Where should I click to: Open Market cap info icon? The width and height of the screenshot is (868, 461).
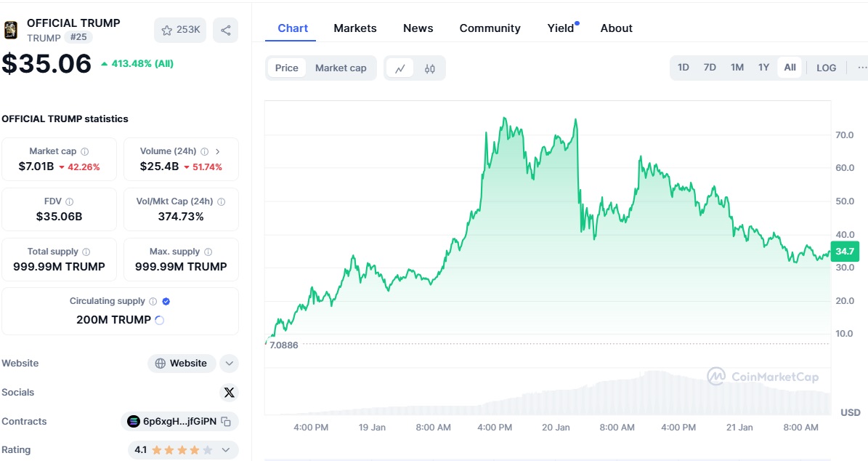click(x=85, y=151)
